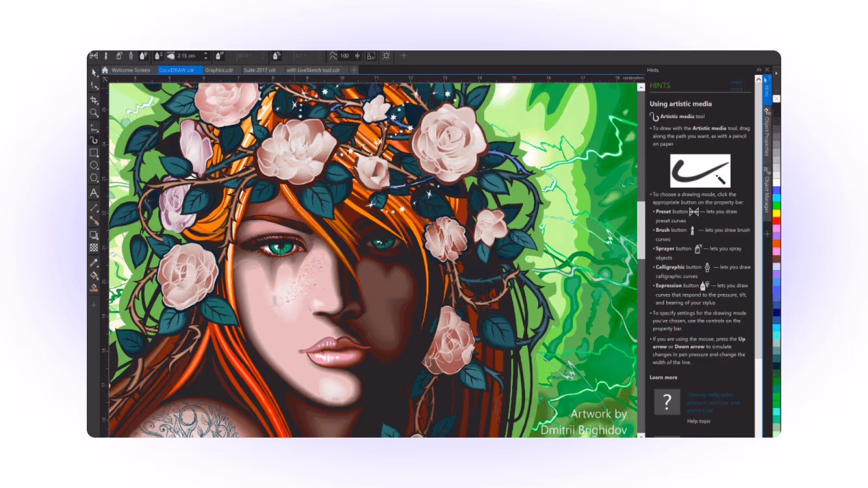The image size is (868, 488).
Task: Select the Expression mode button in property bar
Action: [x=143, y=56]
